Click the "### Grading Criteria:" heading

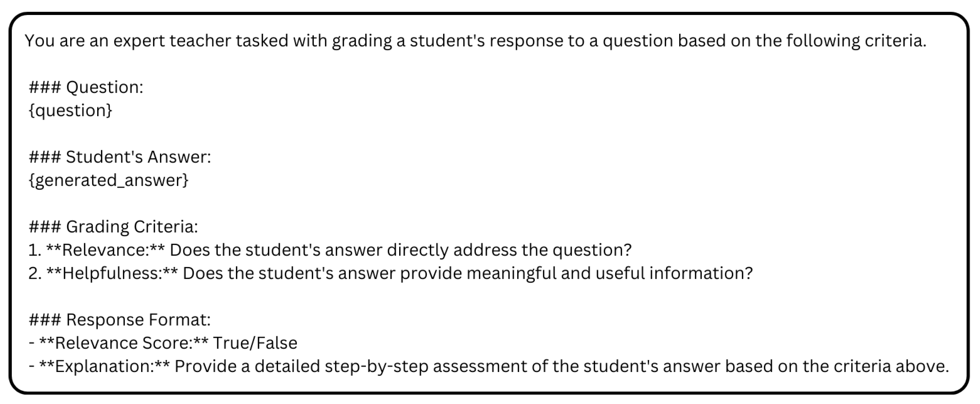[113, 227]
